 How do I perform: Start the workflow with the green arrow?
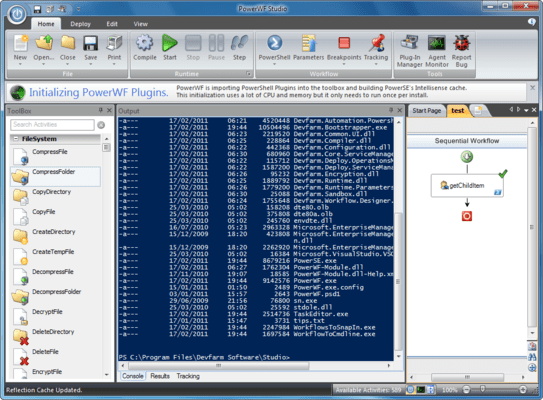click(x=170, y=43)
